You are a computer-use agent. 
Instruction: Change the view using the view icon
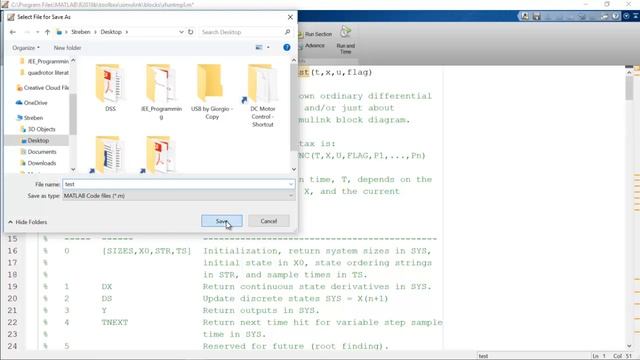259,47
